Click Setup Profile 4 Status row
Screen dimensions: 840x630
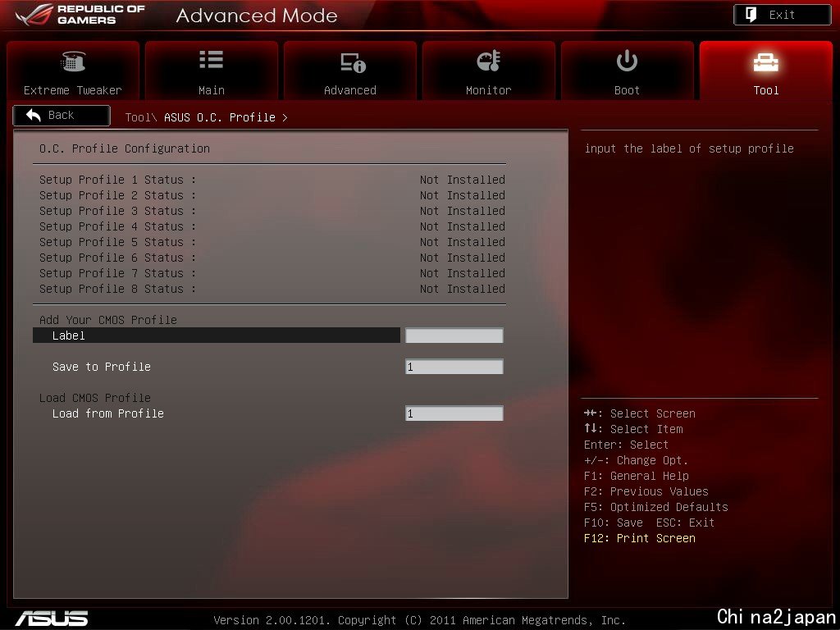[272, 226]
